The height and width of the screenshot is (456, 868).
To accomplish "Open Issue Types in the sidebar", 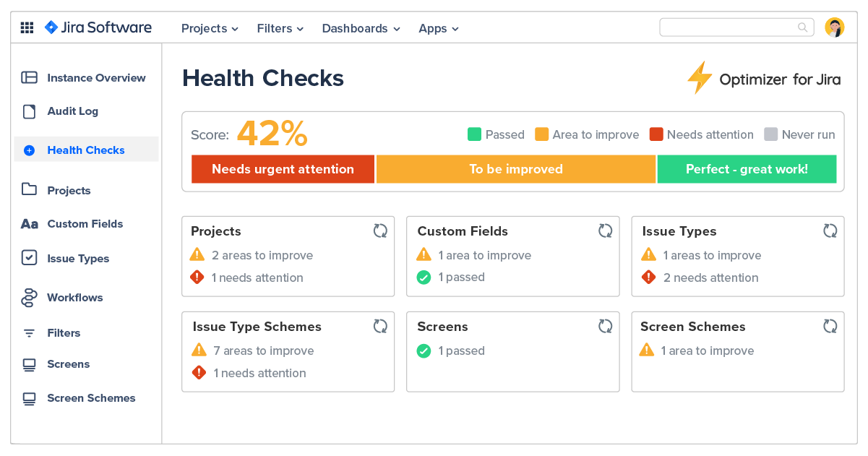I will pos(78,259).
